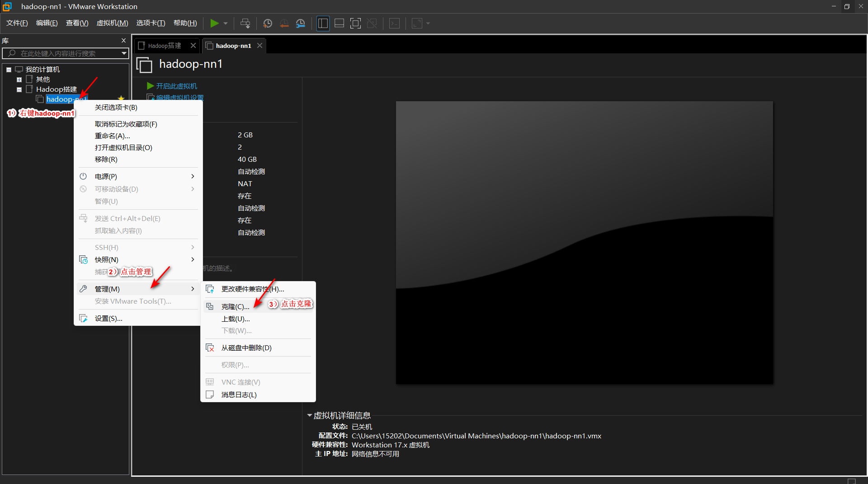Click the green power on toolbar button

click(x=214, y=23)
